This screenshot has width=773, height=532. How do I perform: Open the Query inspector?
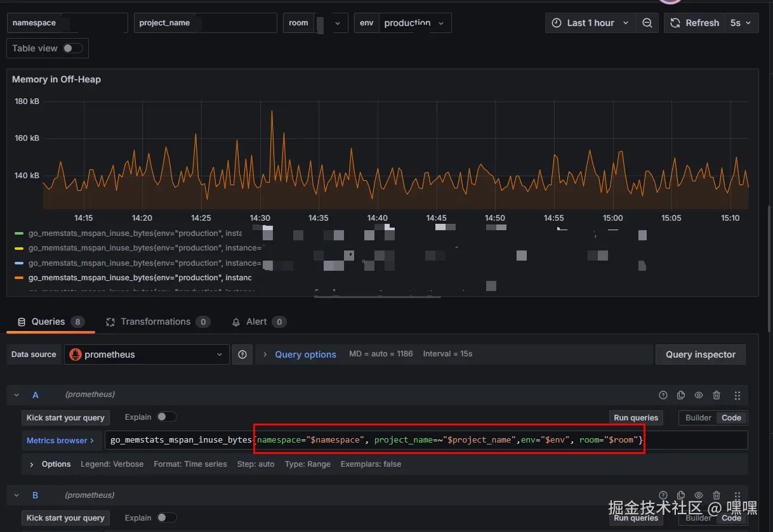(701, 354)
